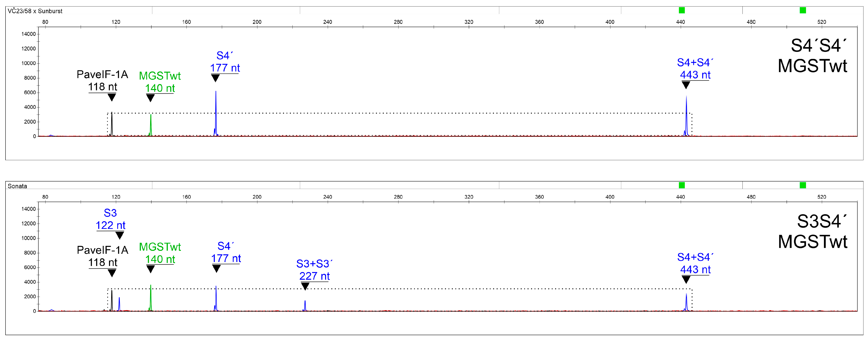The image size is (868, 344).
Task: Click the second green marker in the VČ23/58 x Sunburst header
Action: [x=803, y=10]
